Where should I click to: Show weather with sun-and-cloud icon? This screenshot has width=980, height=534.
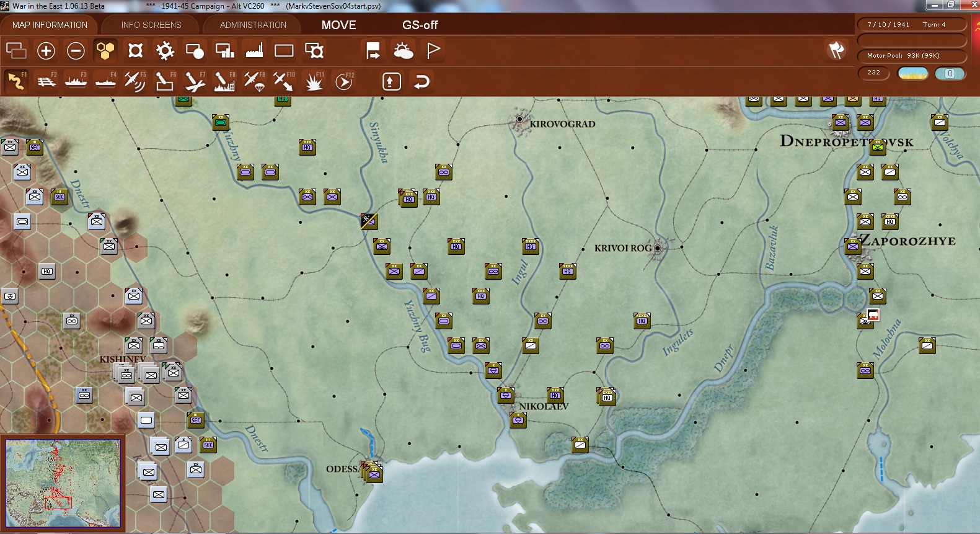click(403, 50)
